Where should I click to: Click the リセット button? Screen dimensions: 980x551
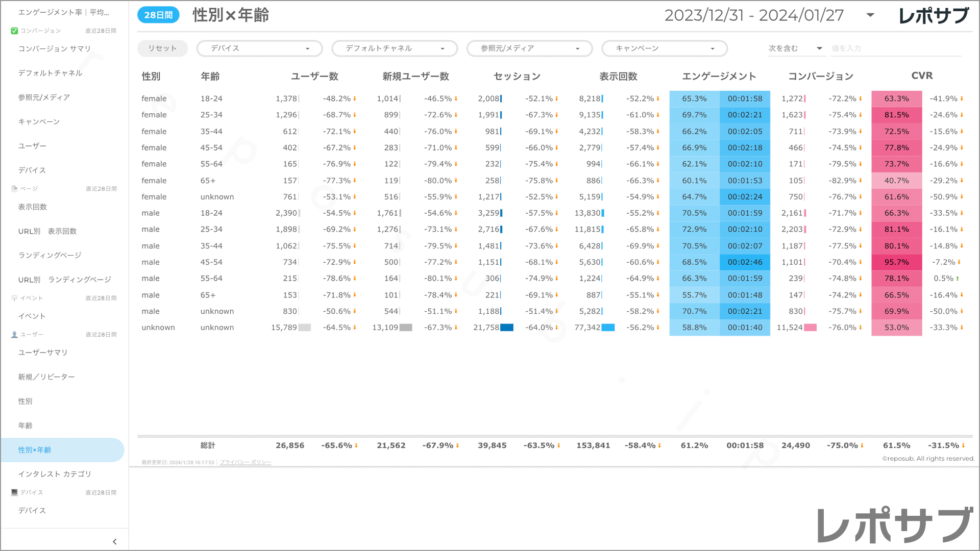(x=162, y=48)
